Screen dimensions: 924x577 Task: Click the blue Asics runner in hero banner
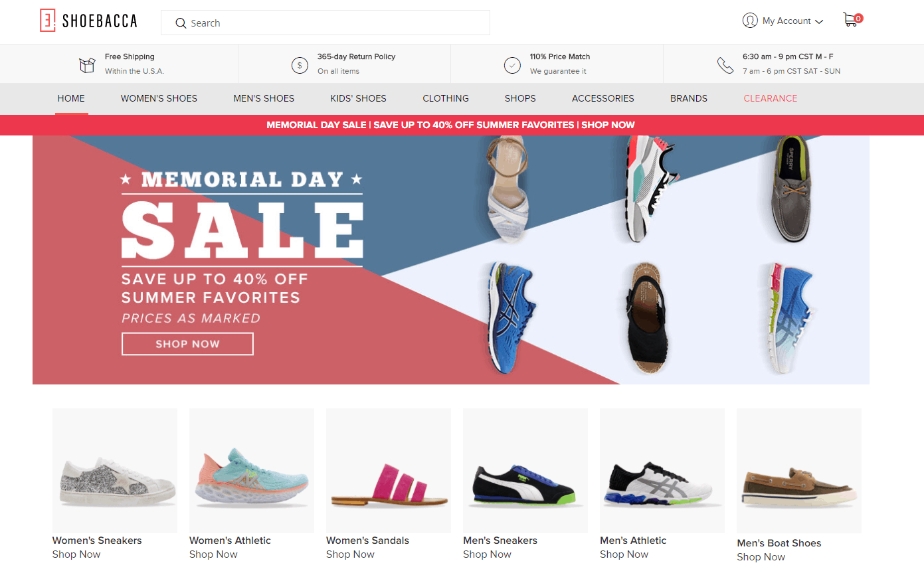point(511,317)
